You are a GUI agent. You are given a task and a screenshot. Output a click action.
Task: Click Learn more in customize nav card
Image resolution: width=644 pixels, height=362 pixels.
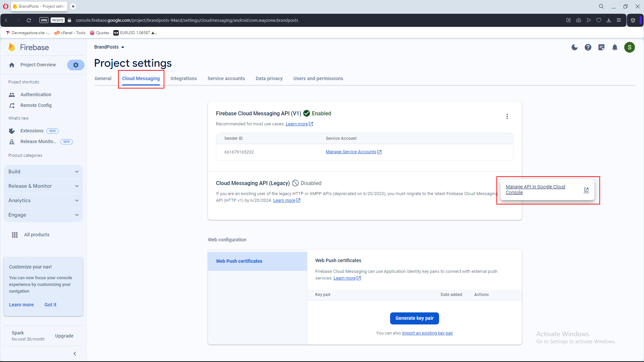21,305
